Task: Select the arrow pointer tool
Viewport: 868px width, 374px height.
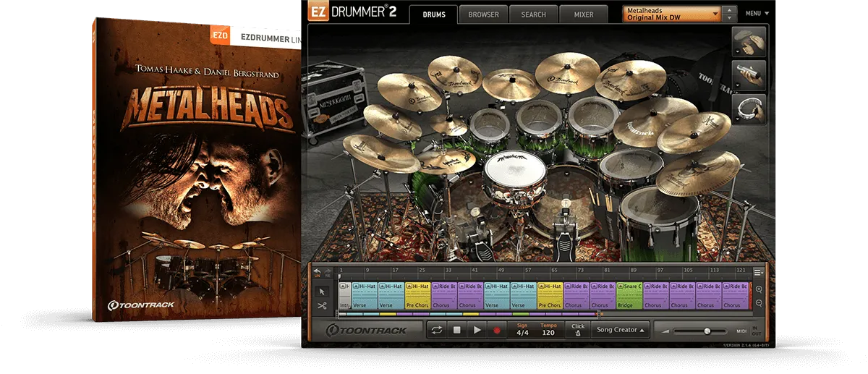Action: point(322,291)
